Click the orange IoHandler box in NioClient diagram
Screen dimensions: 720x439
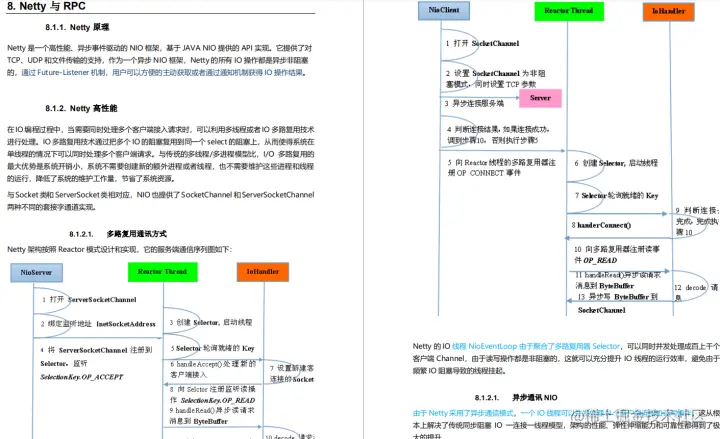(669, 11)
